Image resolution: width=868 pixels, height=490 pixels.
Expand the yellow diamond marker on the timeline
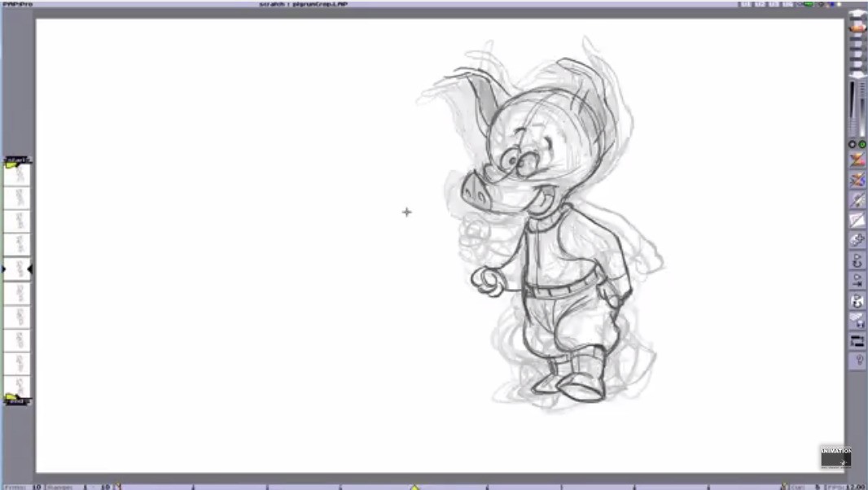coord(415,486)
